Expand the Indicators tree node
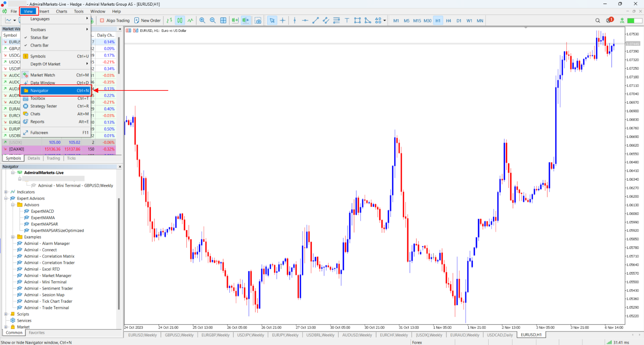The height and width of the screenshot is (345, 644). point(6,192)
